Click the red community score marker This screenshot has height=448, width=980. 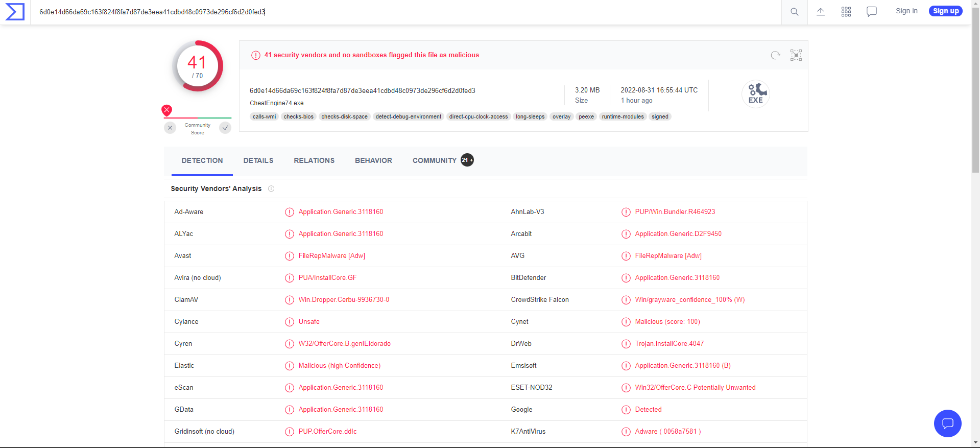tap(166, 110)
